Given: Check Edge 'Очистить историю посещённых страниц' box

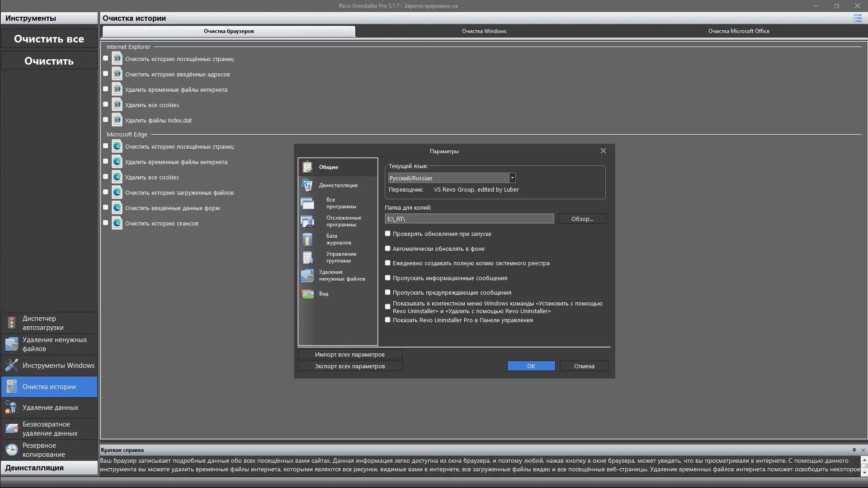Looking at the screenshot, I should click(x=106, y=146).
